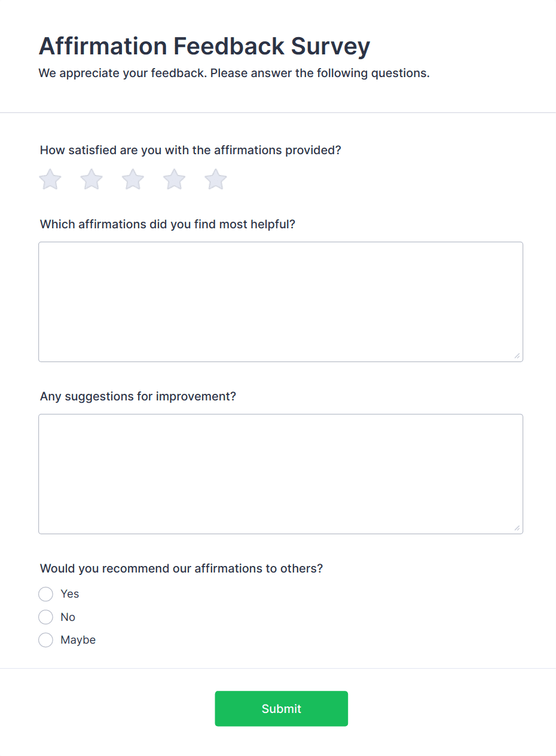Click the recommend affirmations question text
The width and height of the screenshot is (556, 756).
pyautogui.click(x=181, y=568)
